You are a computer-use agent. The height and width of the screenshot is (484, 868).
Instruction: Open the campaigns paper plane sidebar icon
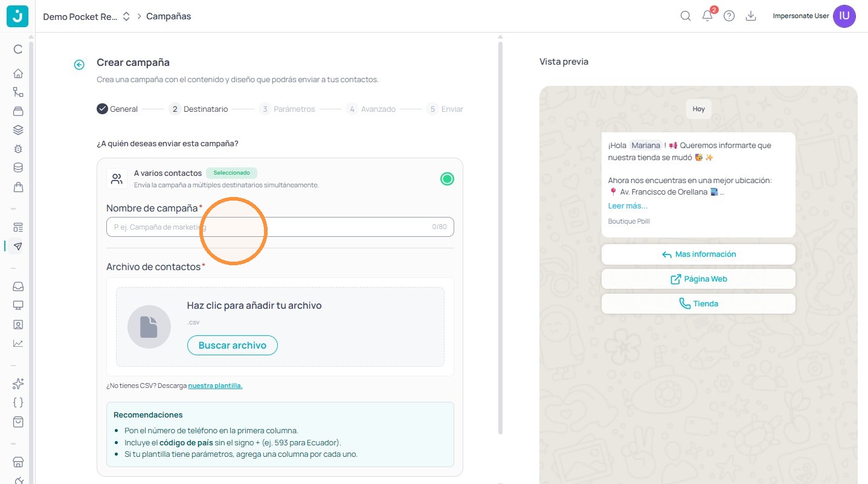(x=18, y=246)
